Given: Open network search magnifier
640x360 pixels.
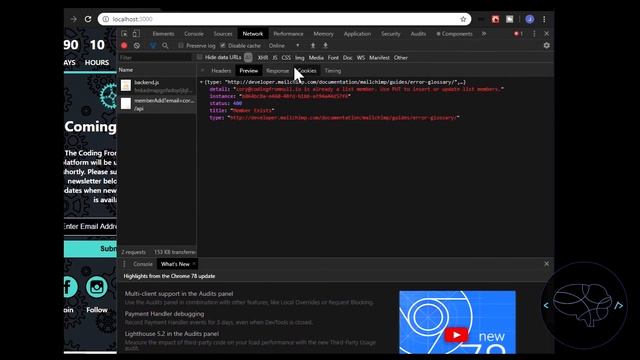Looking at the screenshot, I should [x=165, y=46].
